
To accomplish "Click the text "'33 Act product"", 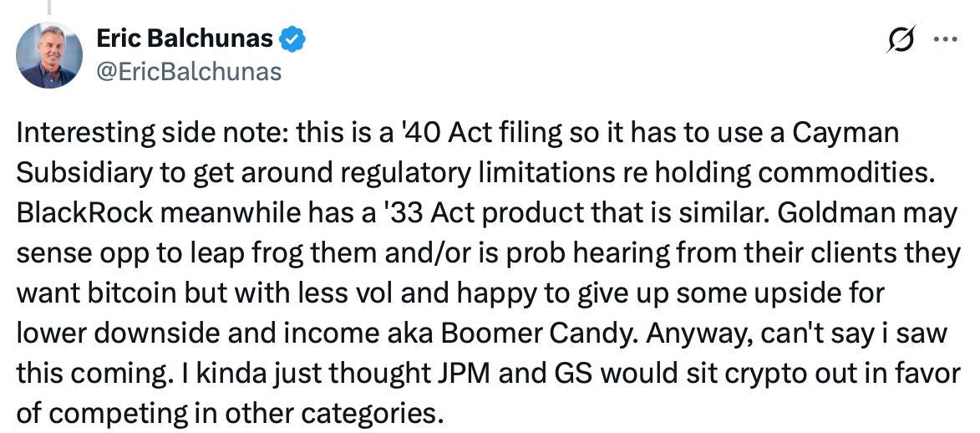I will pyautogui.click(x=486, y=212).
